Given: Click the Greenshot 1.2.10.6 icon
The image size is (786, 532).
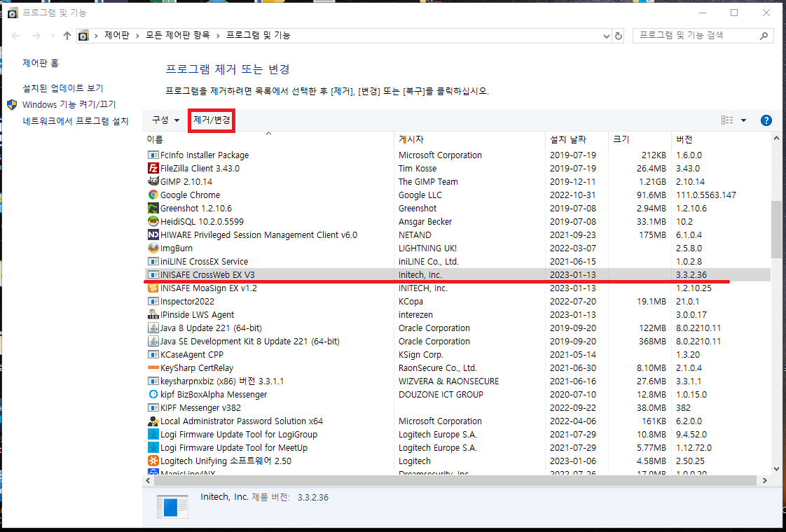Looking at the screenshot, I should [x=153, y=208].
